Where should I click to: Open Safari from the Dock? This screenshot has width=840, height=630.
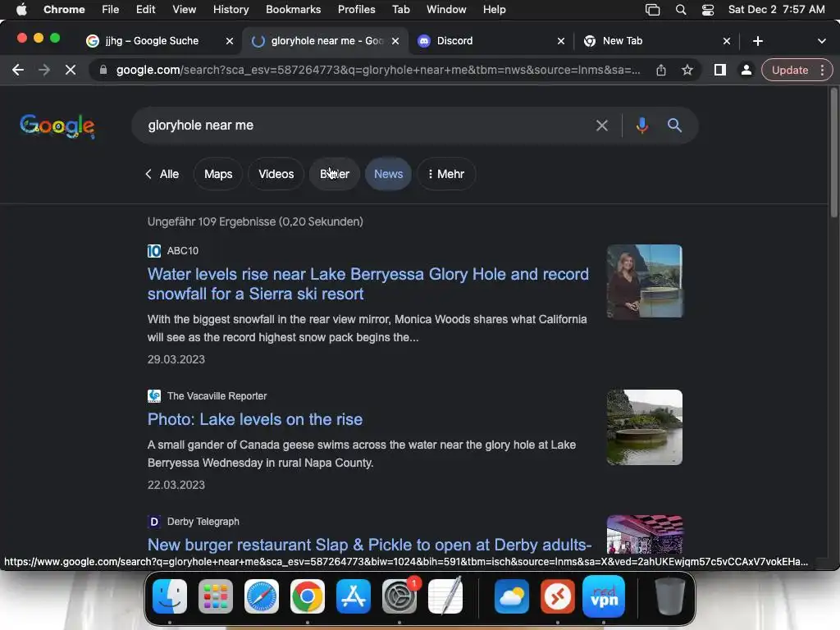tap(262, 596)
